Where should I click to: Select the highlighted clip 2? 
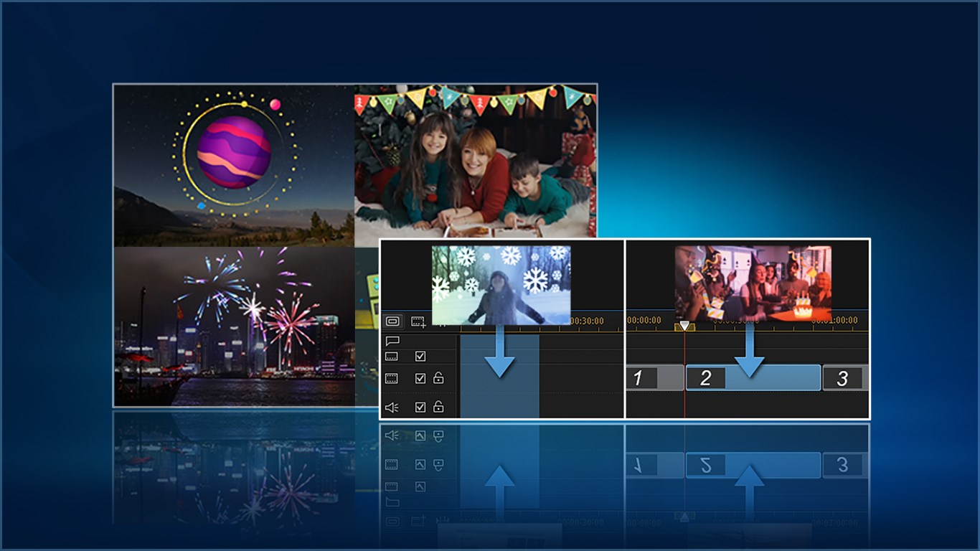753,378
